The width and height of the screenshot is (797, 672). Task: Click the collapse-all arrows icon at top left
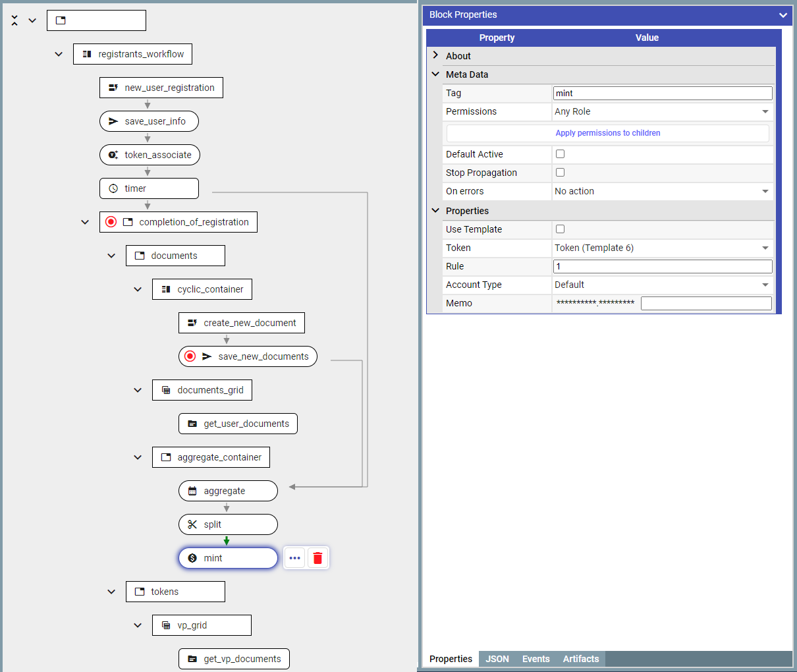coord(14,20)
